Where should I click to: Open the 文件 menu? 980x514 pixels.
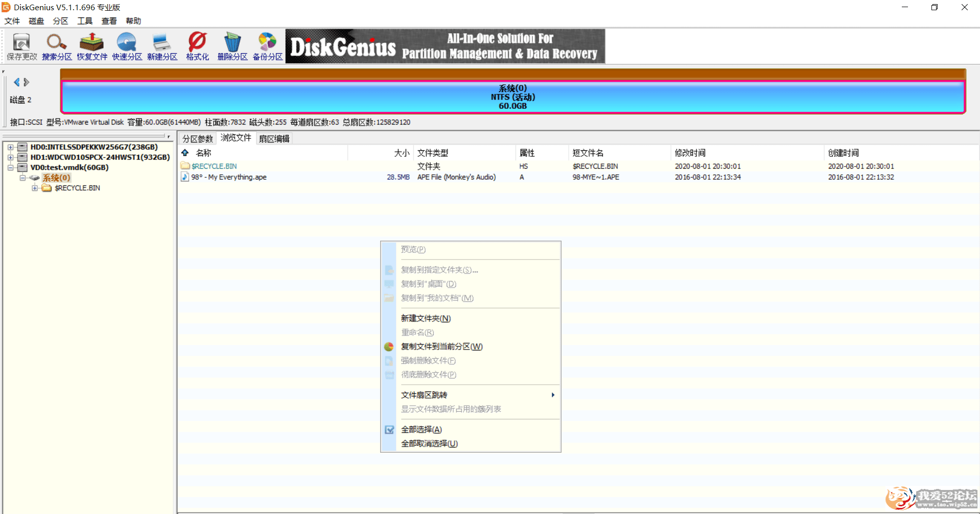(12, 21)
